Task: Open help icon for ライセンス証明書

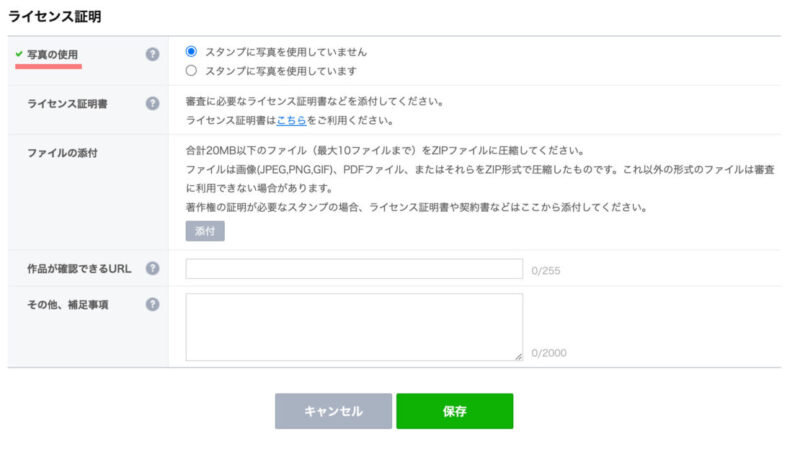Action: tap(152, 104)
